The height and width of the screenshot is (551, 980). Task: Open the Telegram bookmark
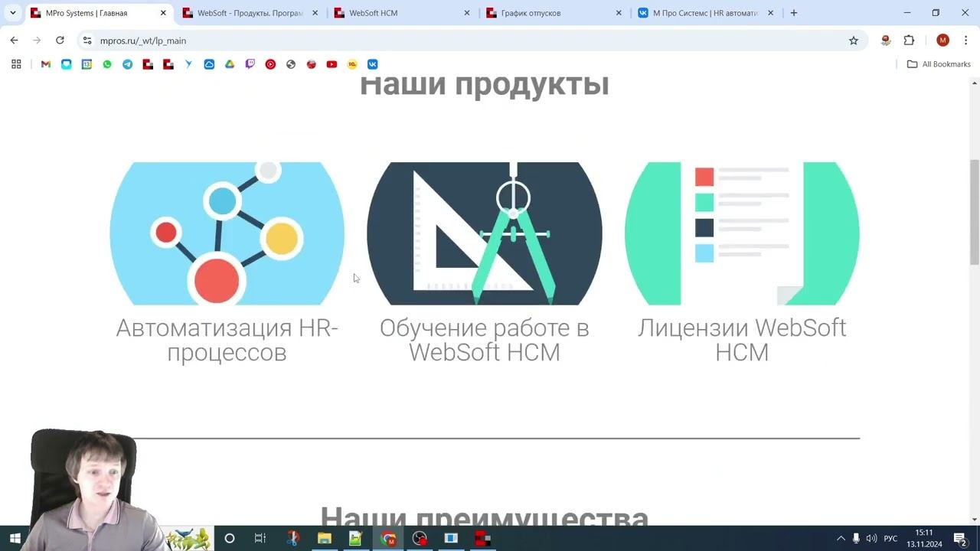coord(127,64)
